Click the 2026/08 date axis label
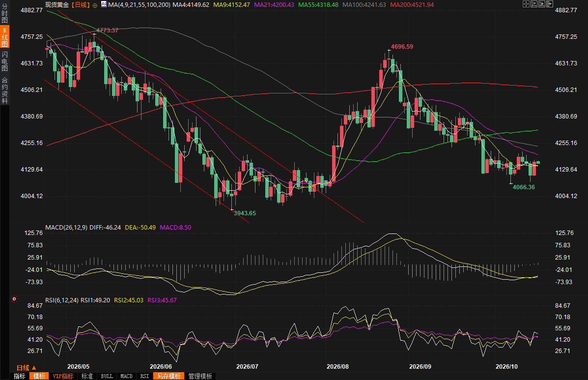Image resolution: width=588 pixels, height=380 pixels. click(x=337, y=367)
